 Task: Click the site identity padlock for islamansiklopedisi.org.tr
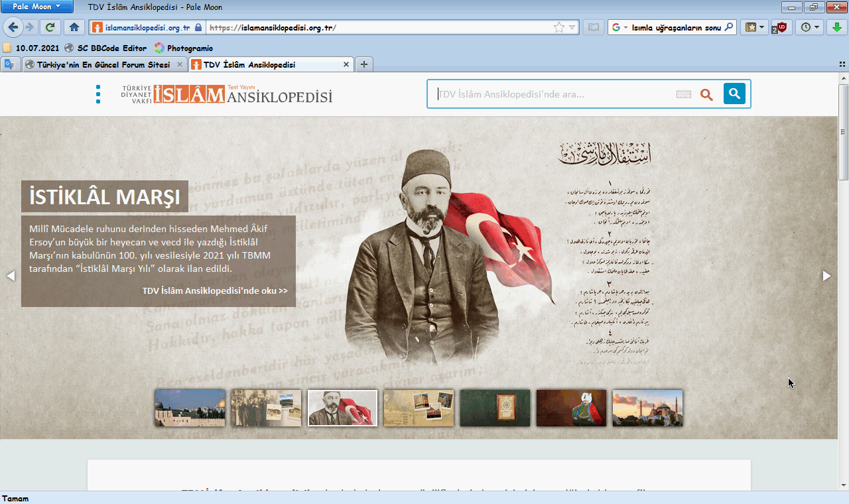pyautogui.click(x=198, y=28)
